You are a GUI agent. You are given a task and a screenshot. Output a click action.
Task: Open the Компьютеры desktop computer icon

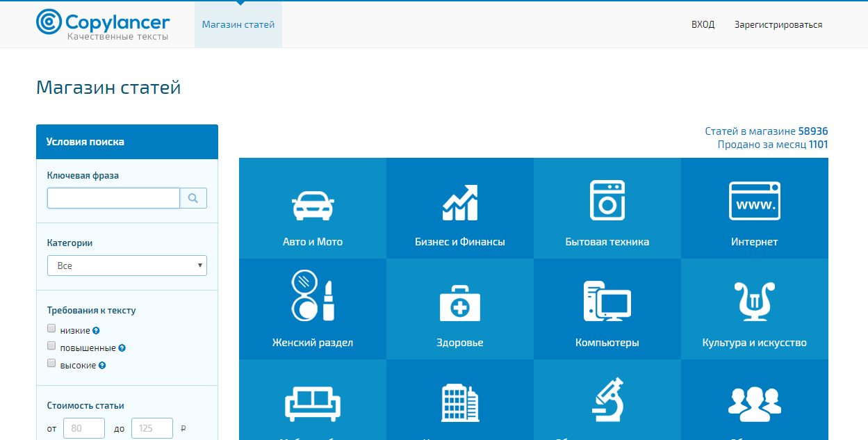pyautogui.click(x=607, y=301)
